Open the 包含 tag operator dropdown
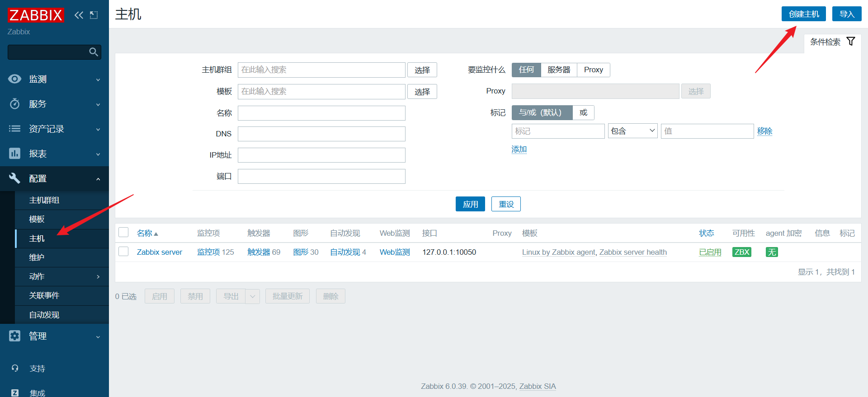 632,131
